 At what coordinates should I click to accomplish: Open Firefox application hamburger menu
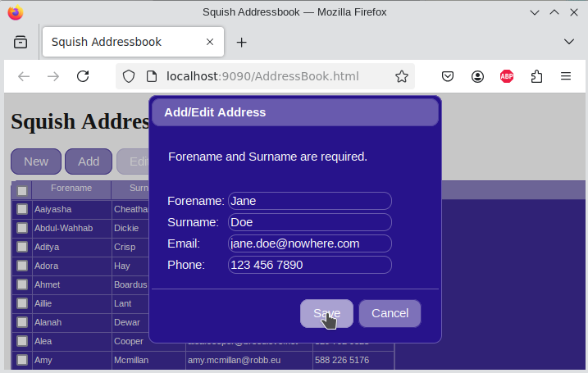(x=566, y=76)
